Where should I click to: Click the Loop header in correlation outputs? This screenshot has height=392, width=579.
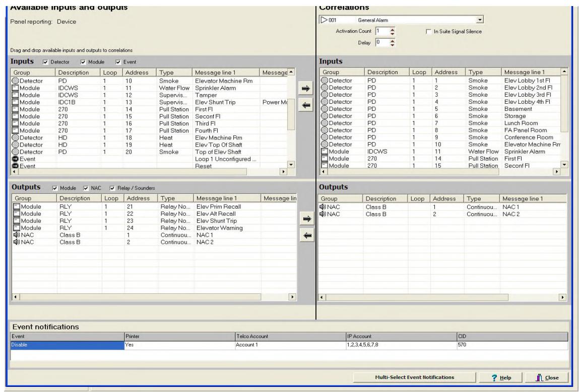pos(418,199)
